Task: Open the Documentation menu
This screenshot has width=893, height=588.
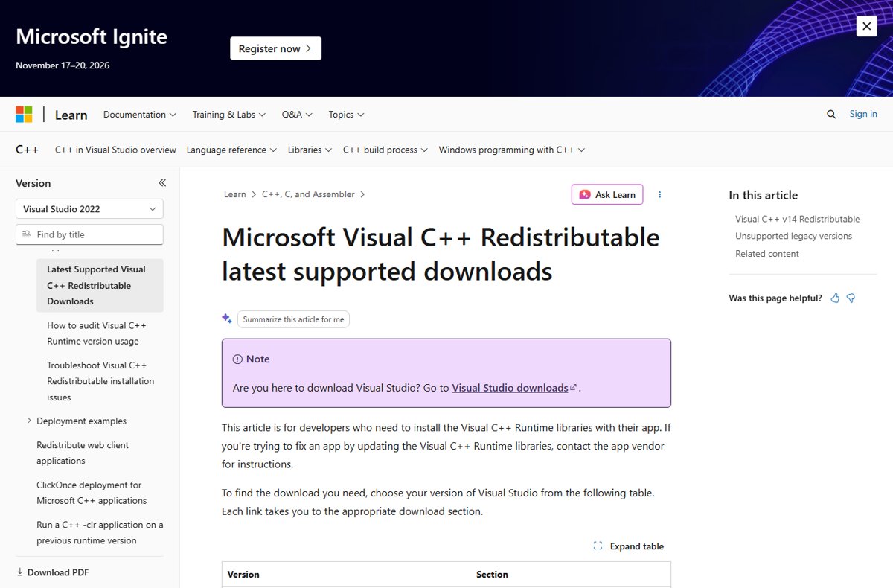Action: pos(140,115)
